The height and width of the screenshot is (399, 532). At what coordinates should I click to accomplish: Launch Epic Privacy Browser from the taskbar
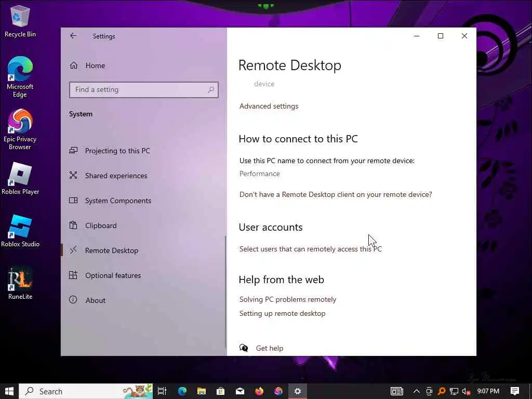(x=278, y=391)
